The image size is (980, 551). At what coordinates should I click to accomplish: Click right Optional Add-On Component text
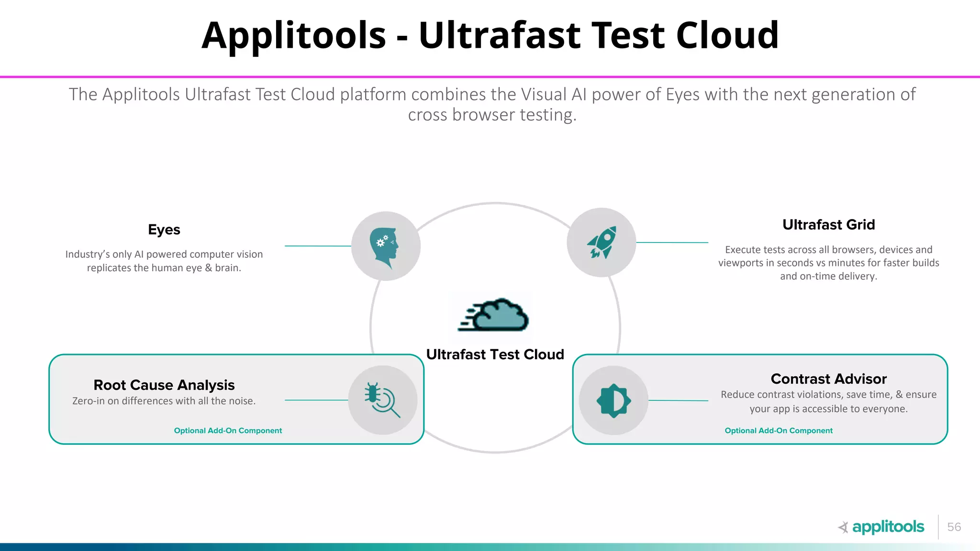[779, 430]
